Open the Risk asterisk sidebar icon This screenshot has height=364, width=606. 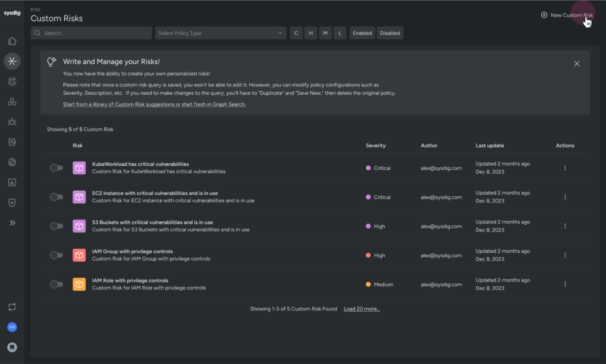12,61
